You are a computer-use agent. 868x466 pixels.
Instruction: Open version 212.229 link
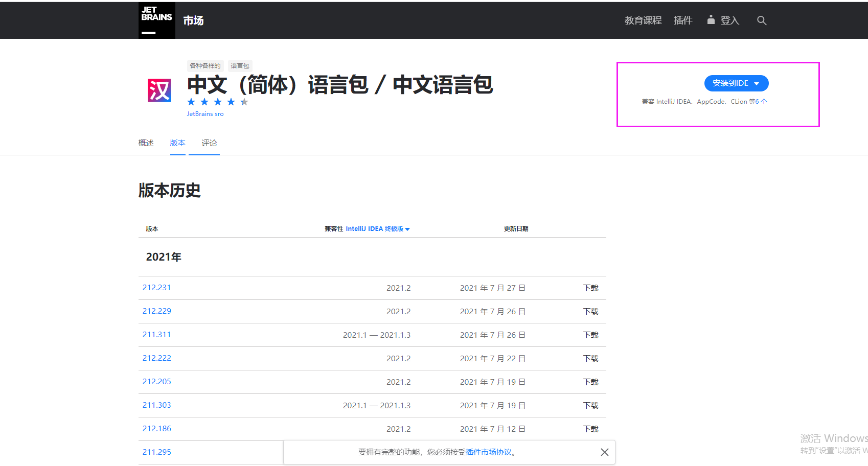click(x=156, y=311)
